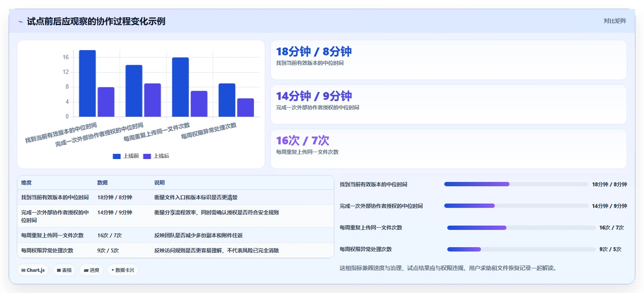
Task: Click the 16次 / 7次 data card
Action: [x=449, y=149]
